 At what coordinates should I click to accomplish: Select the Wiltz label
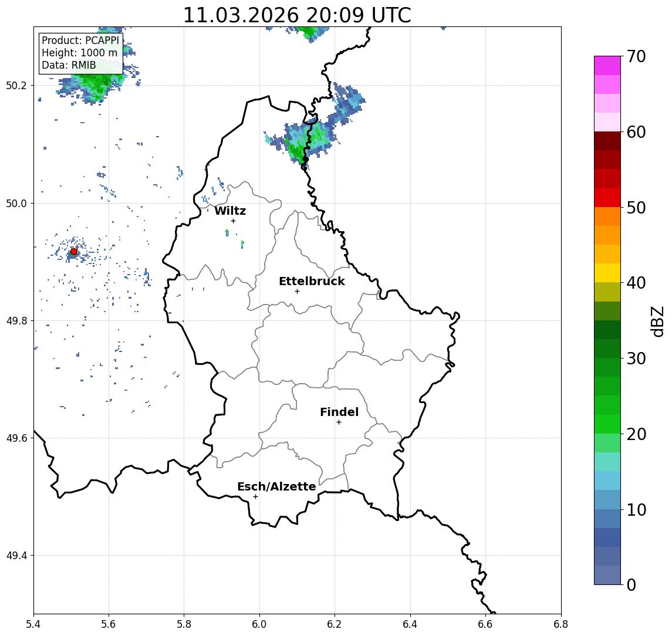point(230,211)
